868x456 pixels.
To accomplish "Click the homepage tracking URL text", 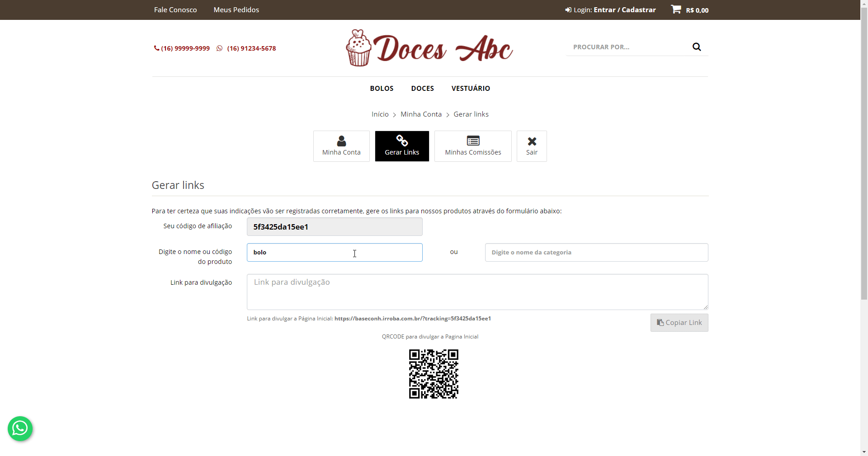I will tap(413, 319).
